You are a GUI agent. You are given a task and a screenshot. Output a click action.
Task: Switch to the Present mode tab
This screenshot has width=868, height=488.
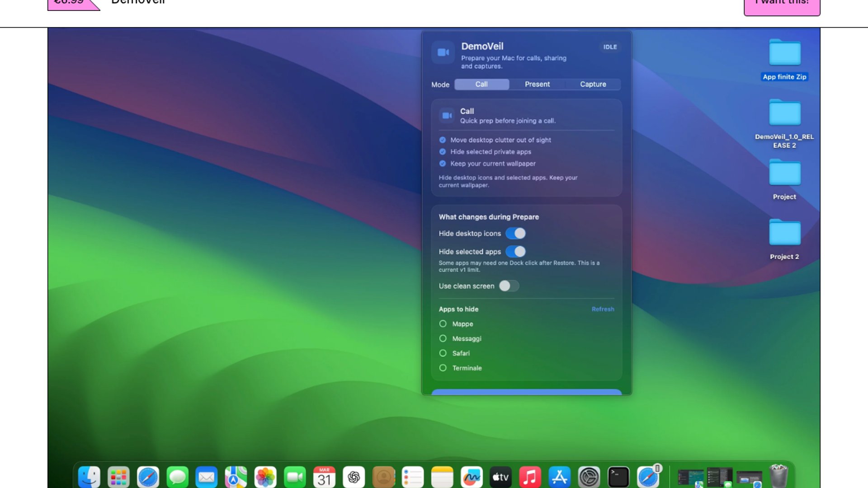537,84
